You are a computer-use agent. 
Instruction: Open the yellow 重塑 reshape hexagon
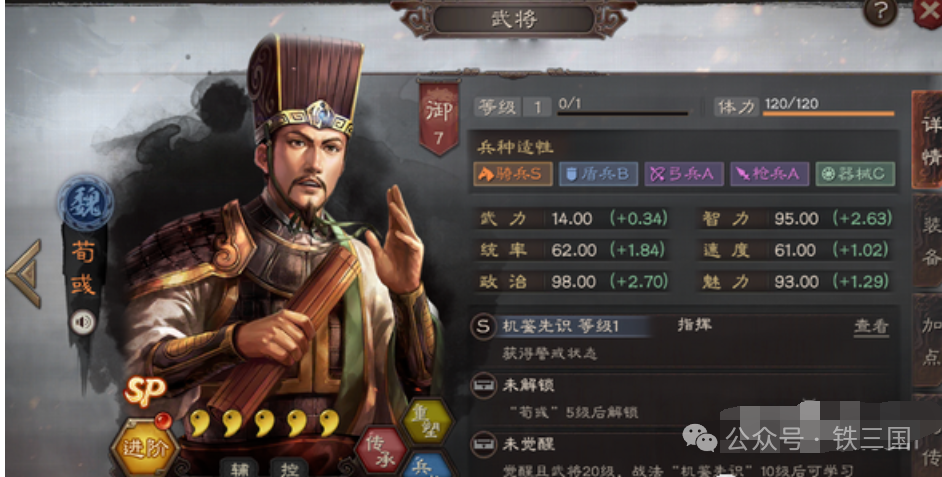tap(427, 422)
